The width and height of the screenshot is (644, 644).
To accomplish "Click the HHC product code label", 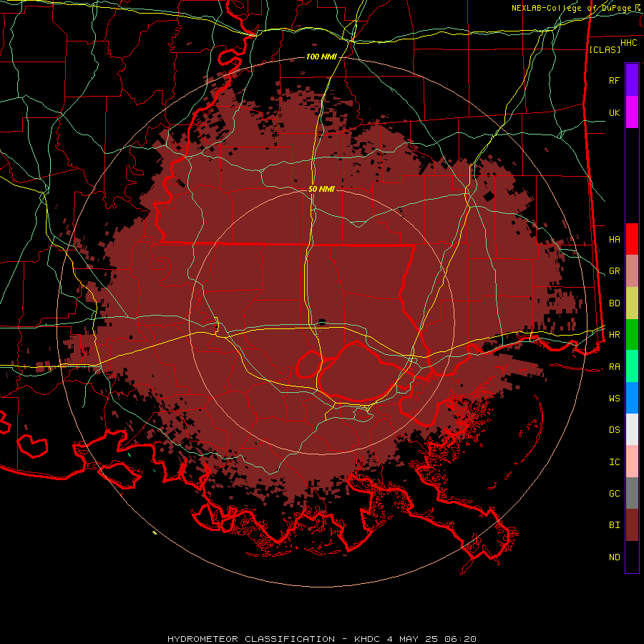I will click(629, 43).
